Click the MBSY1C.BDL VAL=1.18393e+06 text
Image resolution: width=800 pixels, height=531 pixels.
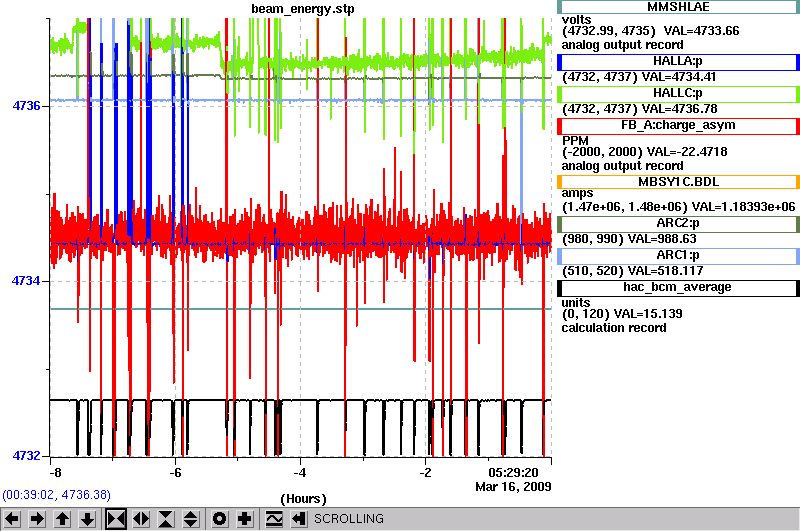pyautogui.click(x=743, y=207)
